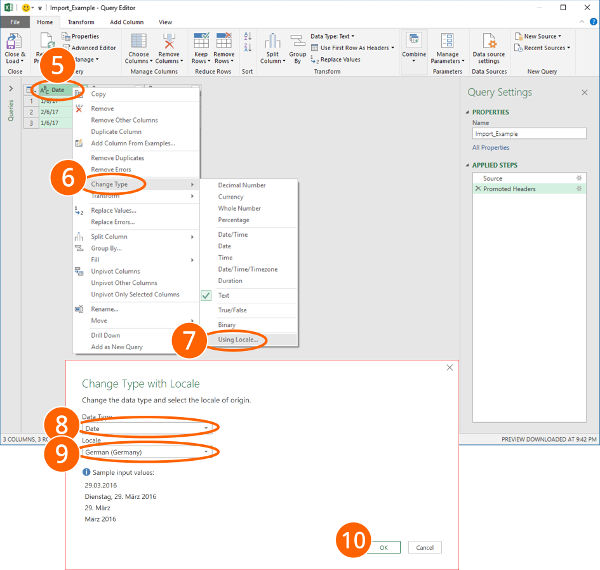Click the Keep Rows icon

click(x=201, y=41)
